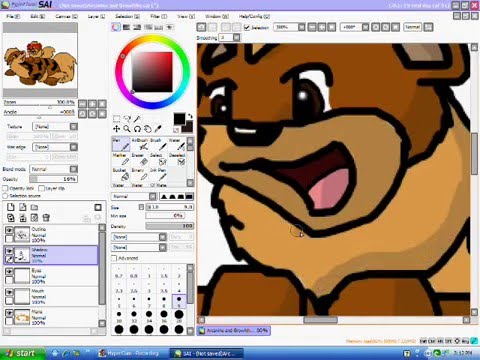This screenshot has width=480, height=360.
Task: Select the AirBrush tool
Action: [139, 144]
